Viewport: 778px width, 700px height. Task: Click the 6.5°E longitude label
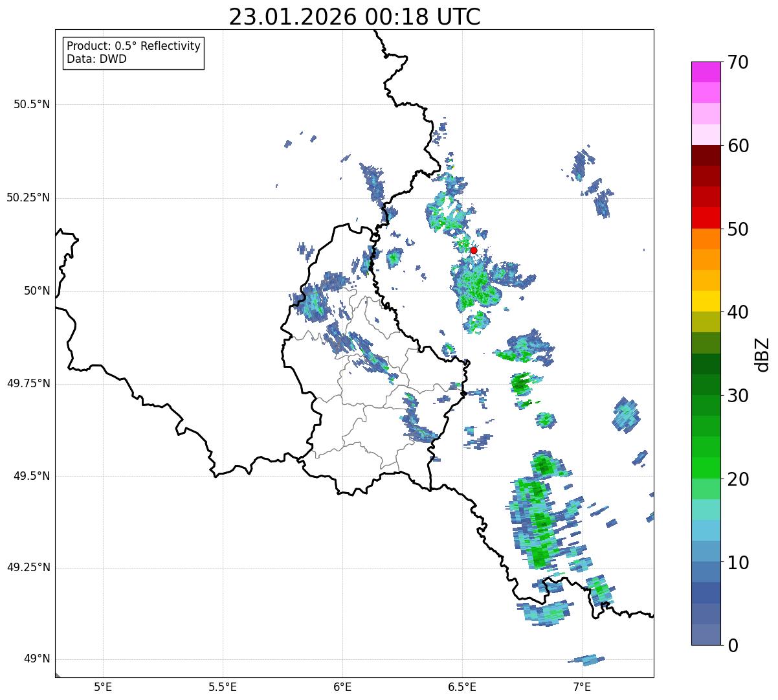pyautogui.click(x=462, y=686)
